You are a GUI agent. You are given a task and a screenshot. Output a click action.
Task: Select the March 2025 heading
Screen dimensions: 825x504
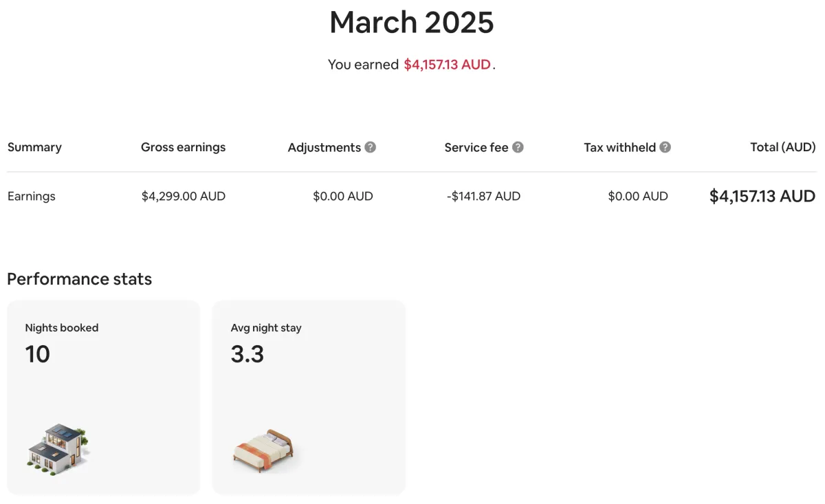tap(411, 22)
